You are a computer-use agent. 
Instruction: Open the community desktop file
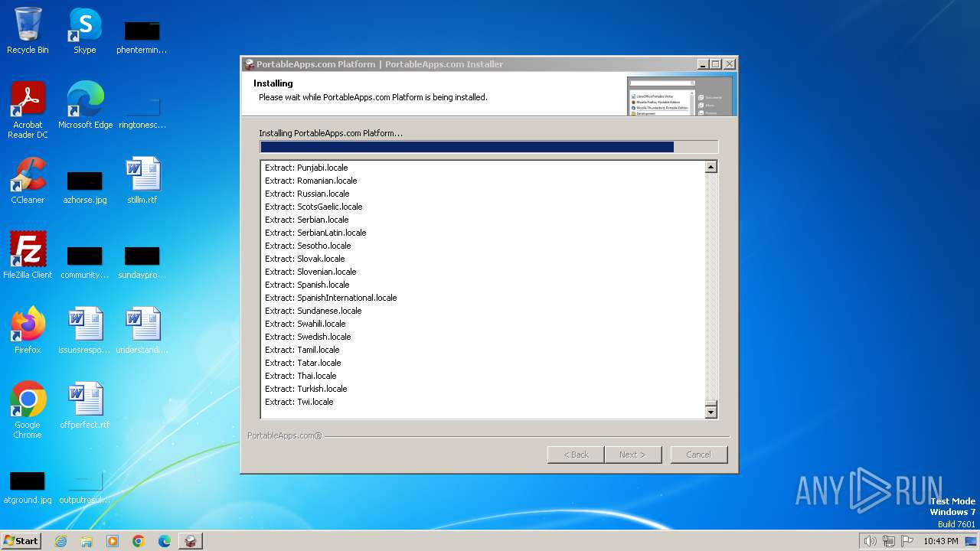(85, 261)
